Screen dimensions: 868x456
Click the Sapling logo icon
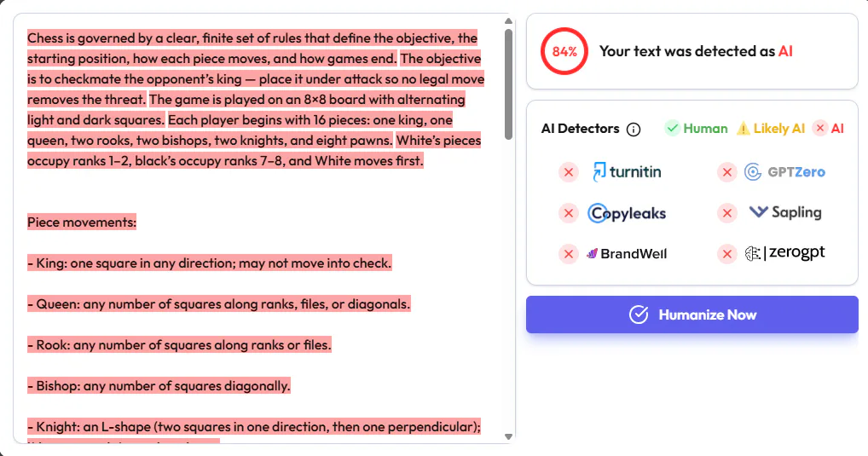(758, 212)
